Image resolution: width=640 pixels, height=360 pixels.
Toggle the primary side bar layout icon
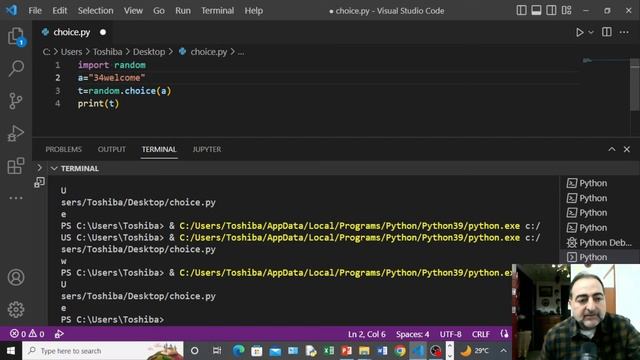[521, 11]
